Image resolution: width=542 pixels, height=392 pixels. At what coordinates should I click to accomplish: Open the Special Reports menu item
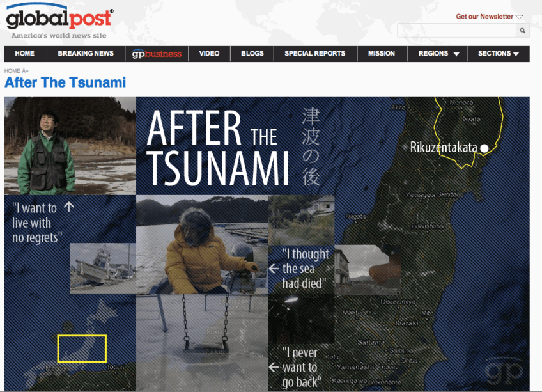(x=315, y=54)
